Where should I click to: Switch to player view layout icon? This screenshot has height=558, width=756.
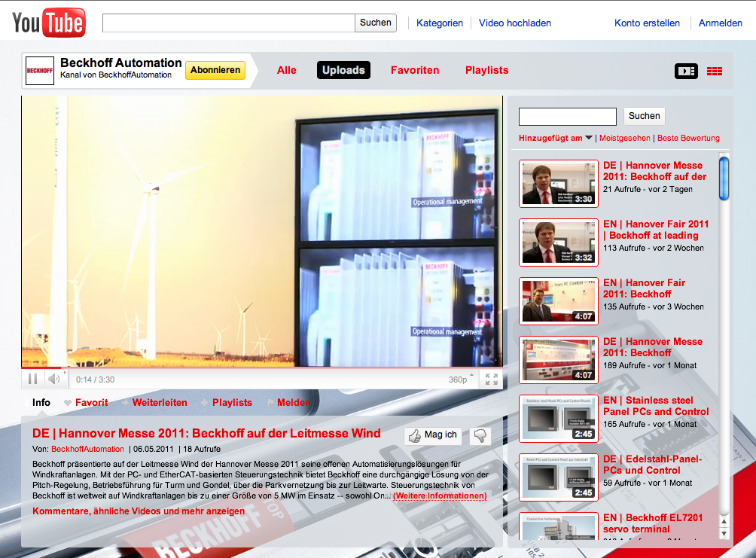(686, 71)
